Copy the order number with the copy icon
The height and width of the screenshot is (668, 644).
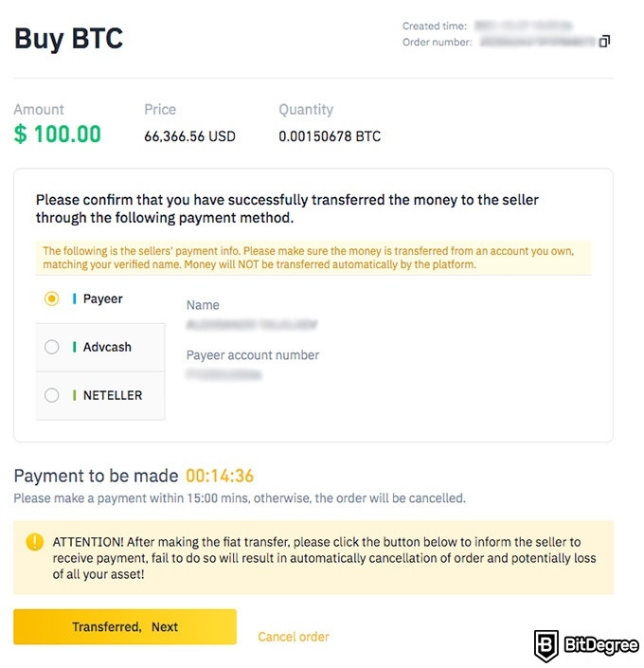point(604,42)
